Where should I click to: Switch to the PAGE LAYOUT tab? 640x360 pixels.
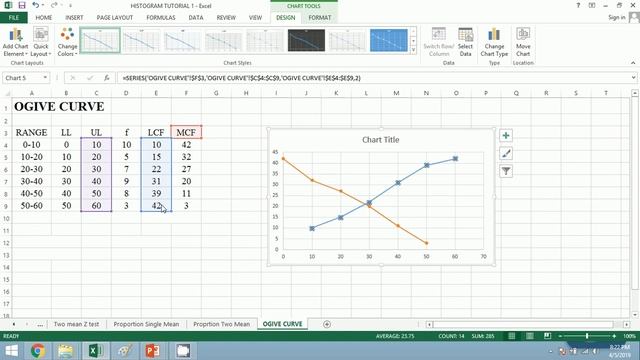(115, 18)
